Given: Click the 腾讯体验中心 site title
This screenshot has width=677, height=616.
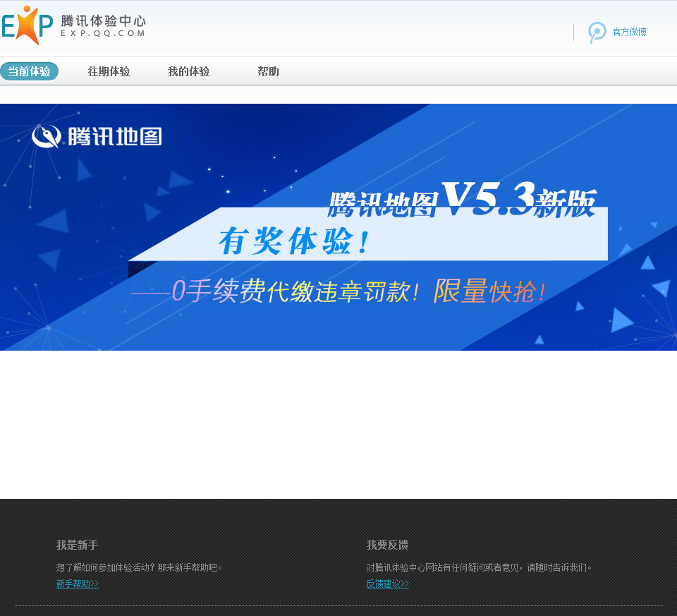Looking at the screenshot, I should [x=103, y=20].
